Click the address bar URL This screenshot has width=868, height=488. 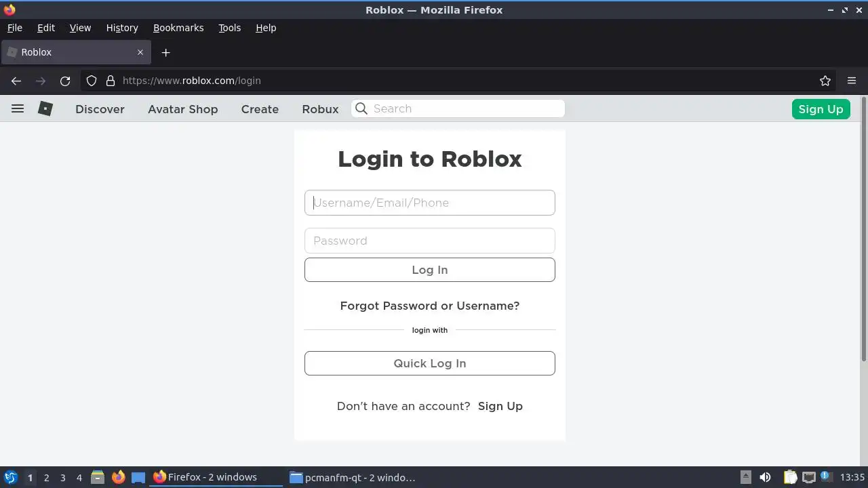(192, 81)
